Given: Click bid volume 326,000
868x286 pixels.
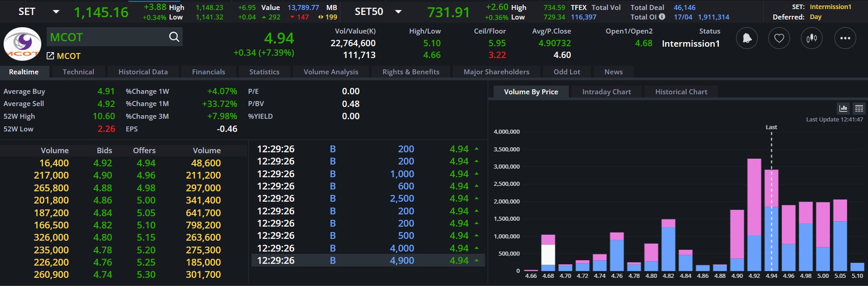Looking at the screenshot, I should click(x=51, y=237).
